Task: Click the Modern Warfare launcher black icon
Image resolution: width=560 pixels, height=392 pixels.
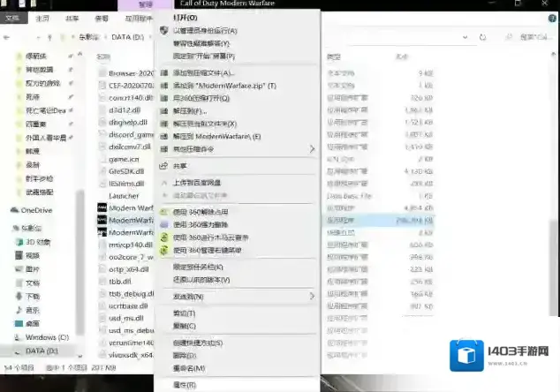Action: [102, 207]
